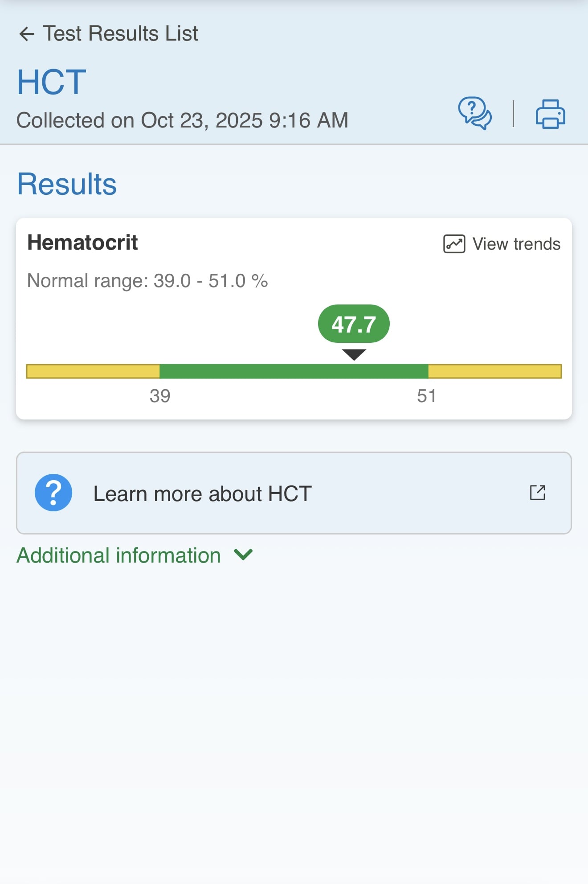Screen dimensions: 588x884
Task: Tap the back arrow icon
Action: coord(27,34)
